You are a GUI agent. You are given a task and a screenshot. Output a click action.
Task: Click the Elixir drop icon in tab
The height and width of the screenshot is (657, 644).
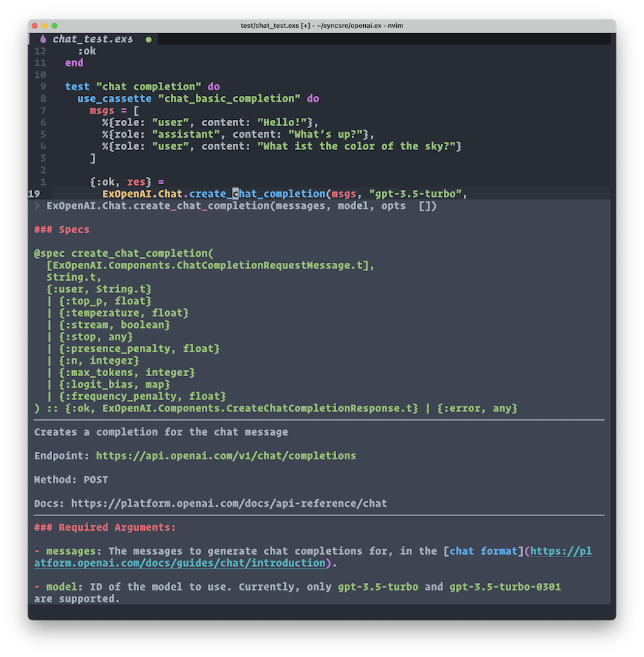tap(43, 39)
